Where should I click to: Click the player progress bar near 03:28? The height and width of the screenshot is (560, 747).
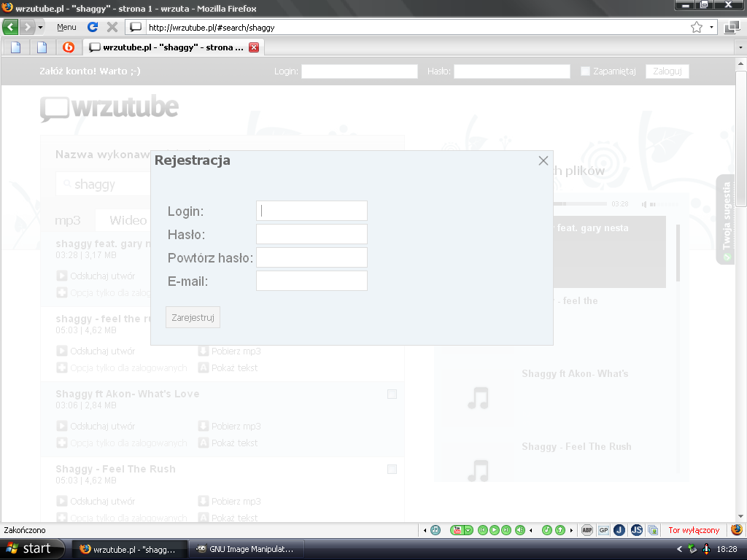(580, 204)
